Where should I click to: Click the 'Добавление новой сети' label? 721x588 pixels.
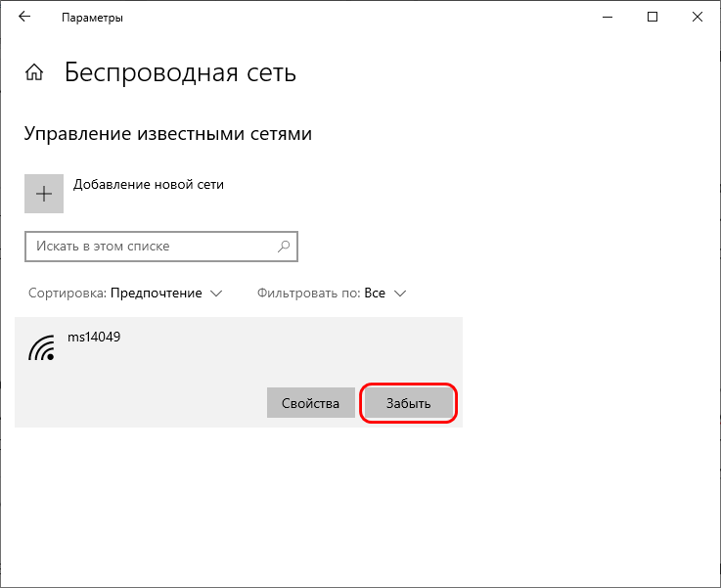coord(149,184)
